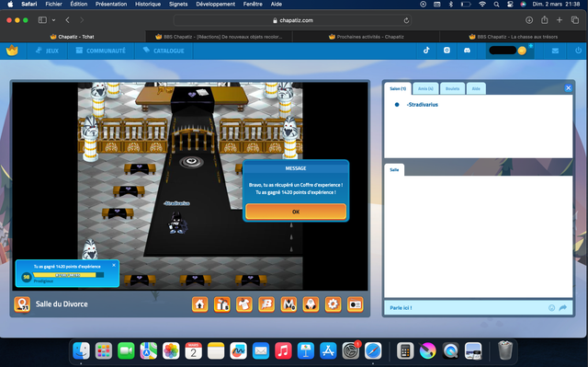Open the Discord icon in site header

click(x=467, y=51)
